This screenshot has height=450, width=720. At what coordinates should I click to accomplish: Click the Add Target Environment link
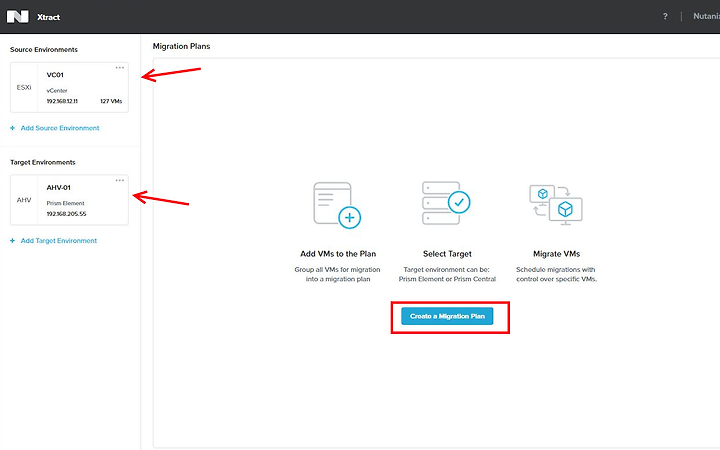[x=59, y=241]
